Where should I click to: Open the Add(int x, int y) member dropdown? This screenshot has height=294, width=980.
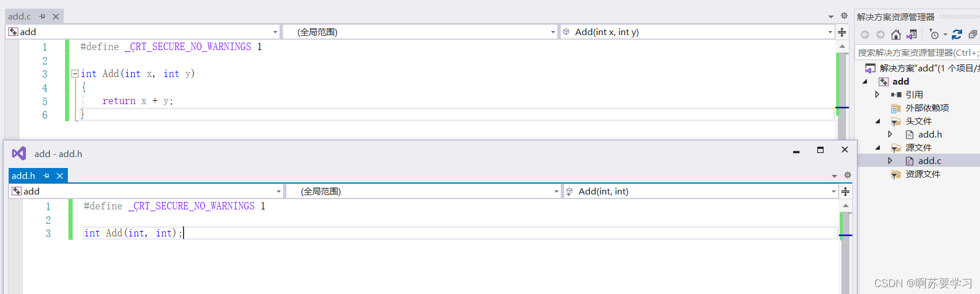[830, 32]
